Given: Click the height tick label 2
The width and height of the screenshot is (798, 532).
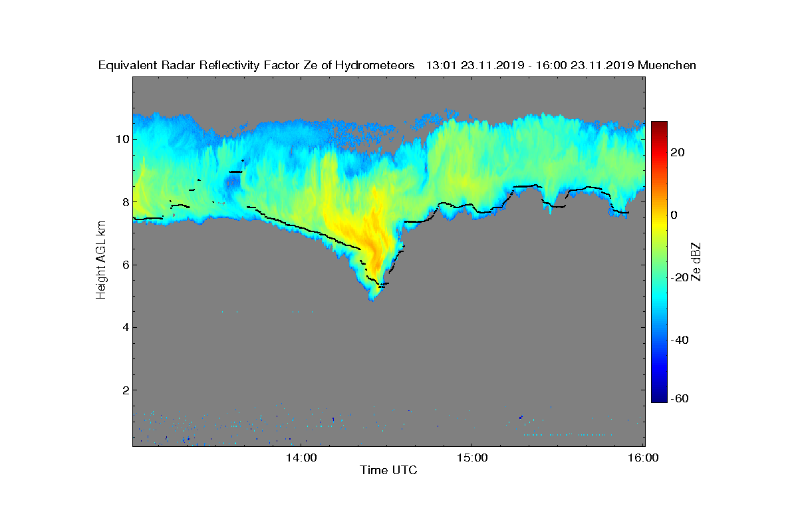Looking at the screenshot, I should [x=124, y=390].
